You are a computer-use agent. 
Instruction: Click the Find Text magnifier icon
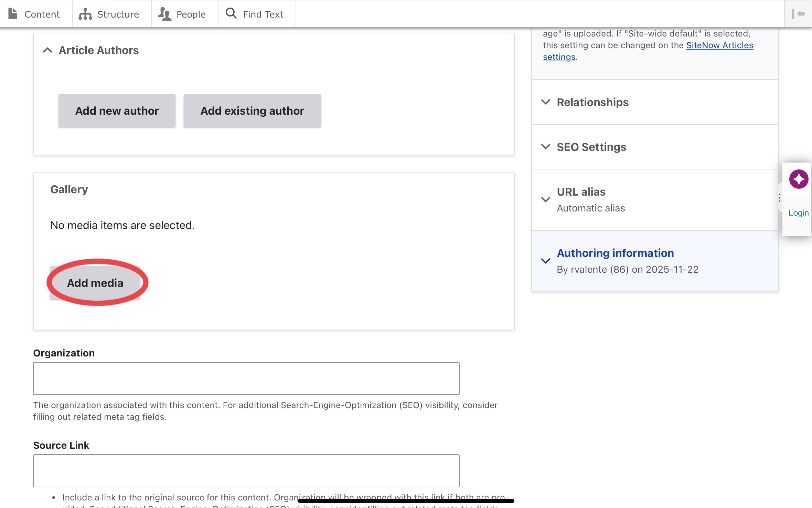pos(231,13)
